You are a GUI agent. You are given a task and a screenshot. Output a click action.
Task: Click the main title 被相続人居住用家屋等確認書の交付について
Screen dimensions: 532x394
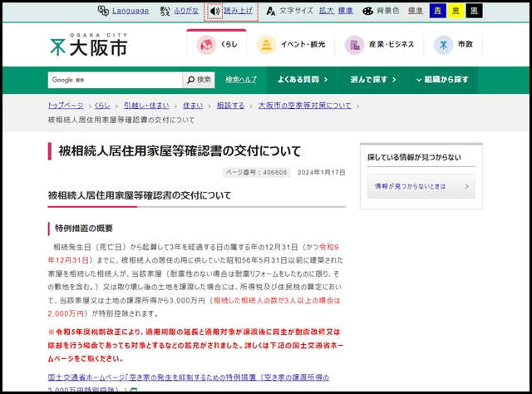[180, 151]
